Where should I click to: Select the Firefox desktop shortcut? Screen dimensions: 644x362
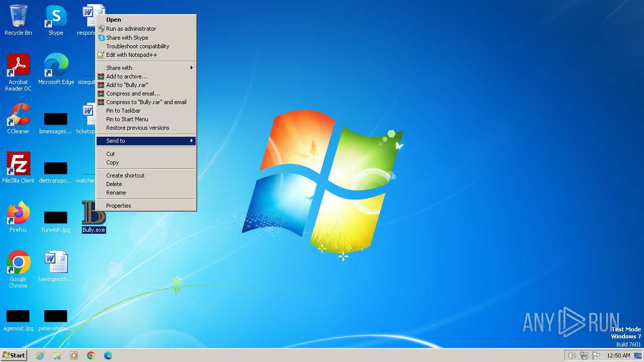18,217
